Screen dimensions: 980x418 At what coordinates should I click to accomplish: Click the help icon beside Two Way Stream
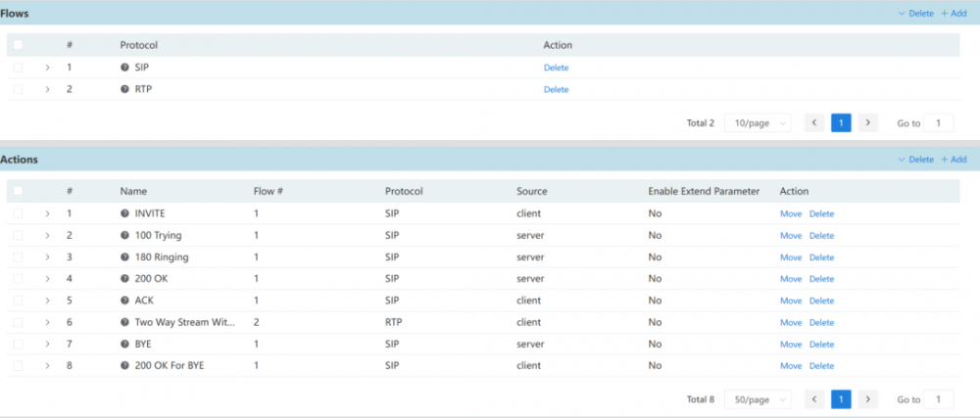(124, 322)
